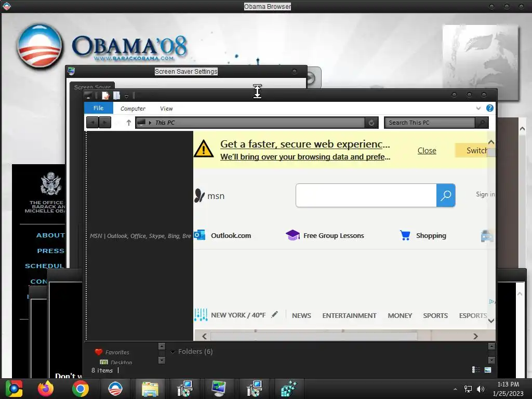Go back in Explorer navigation
This screenshot has width=532, height=399.
pos(92,122)
